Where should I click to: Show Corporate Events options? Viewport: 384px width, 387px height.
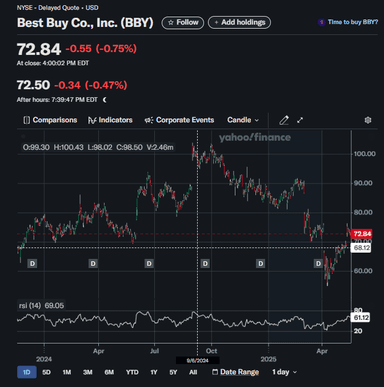[x=179, y=120]
